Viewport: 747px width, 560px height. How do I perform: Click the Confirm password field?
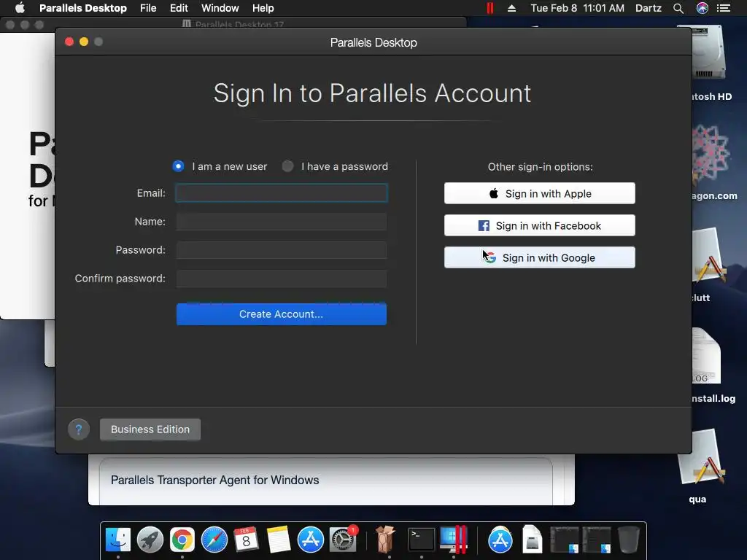coord(282,279)
